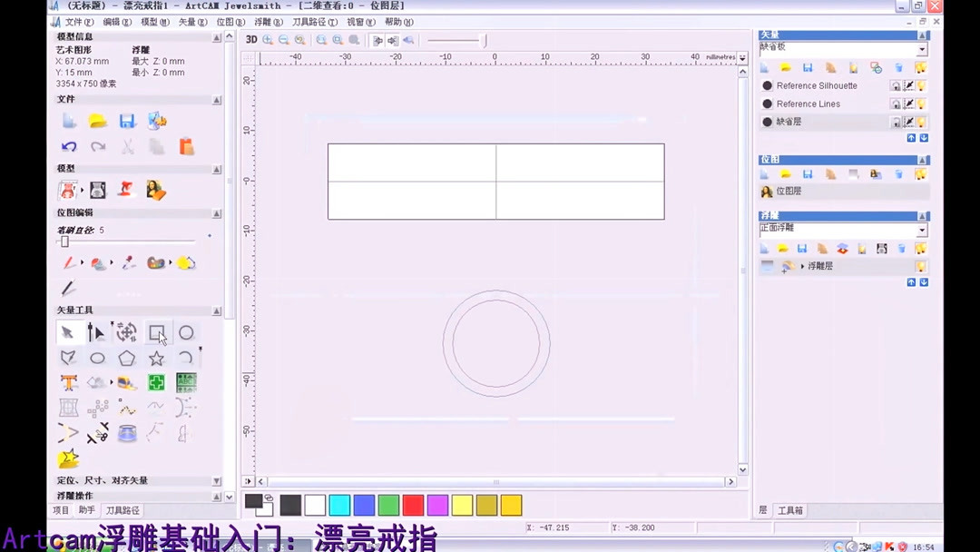
Task: Click the move layer up arrow button
Action: click(x=912, y=137)
